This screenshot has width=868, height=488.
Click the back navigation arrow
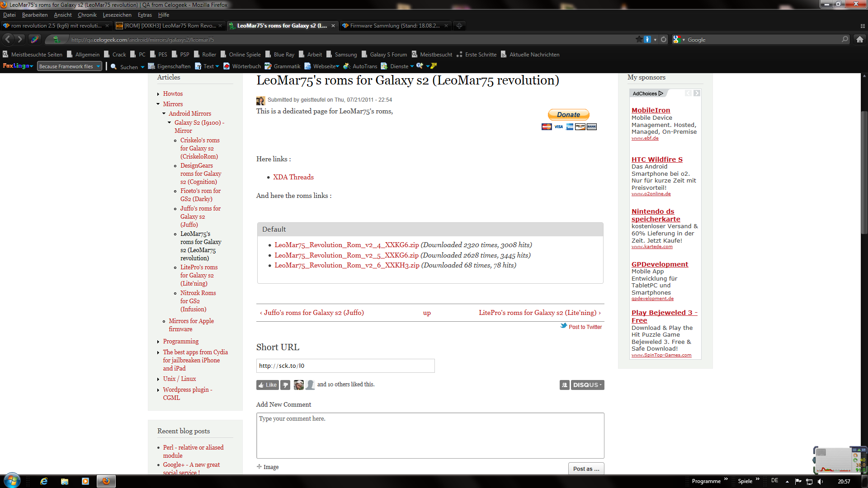pos(8,40)
